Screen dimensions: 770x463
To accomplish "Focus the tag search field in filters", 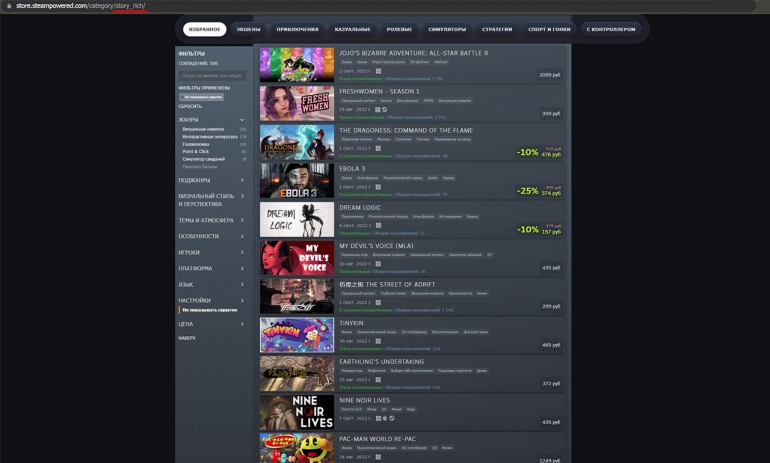I will [x=212, y=76].
